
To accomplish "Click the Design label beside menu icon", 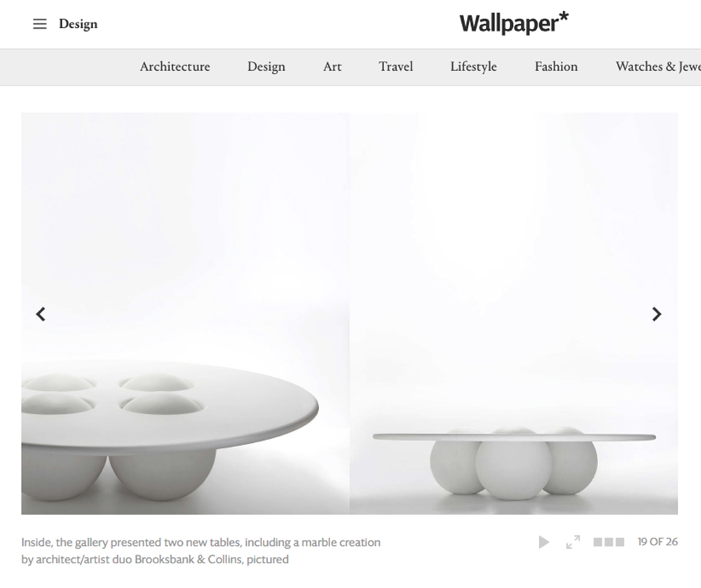I will pos(79,24).
